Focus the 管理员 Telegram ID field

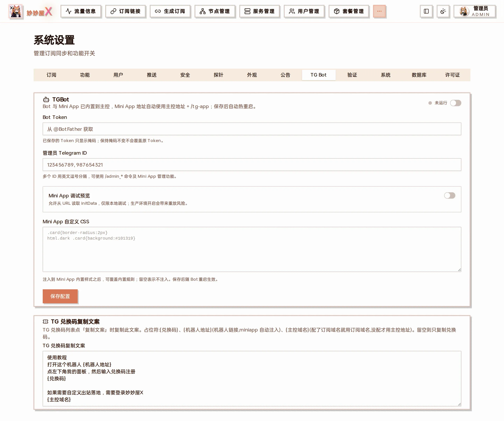coord(252,165)
